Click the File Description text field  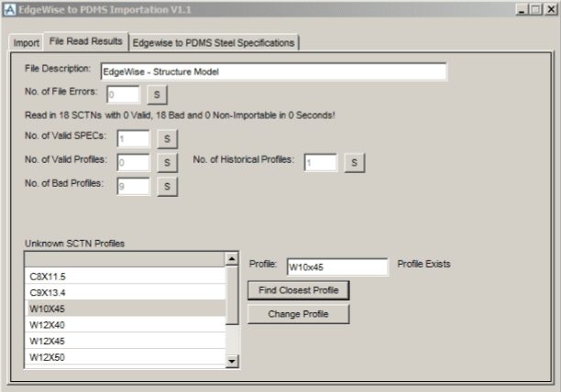pyautogui.click(x=274, y=71)
